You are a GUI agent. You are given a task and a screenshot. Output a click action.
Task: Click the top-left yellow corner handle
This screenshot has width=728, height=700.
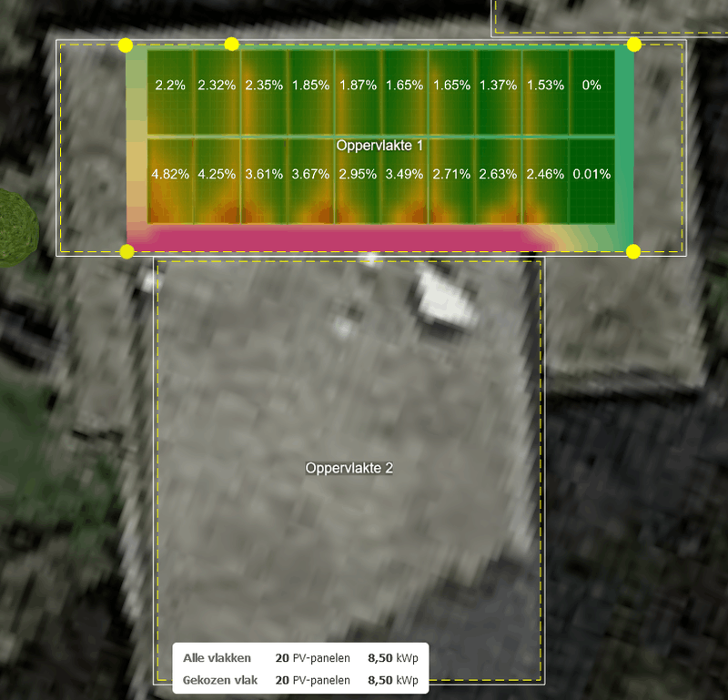(125, 43)
